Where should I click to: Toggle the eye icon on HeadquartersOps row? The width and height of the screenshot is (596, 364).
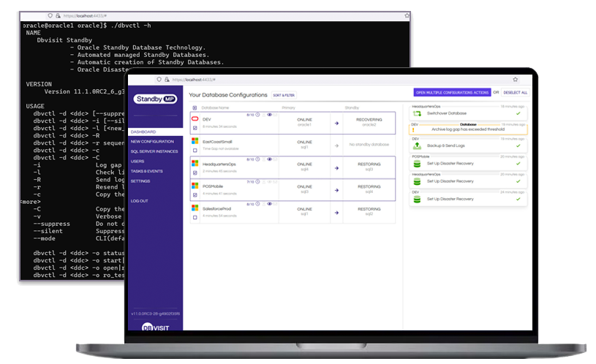click(x=269, y=159)
